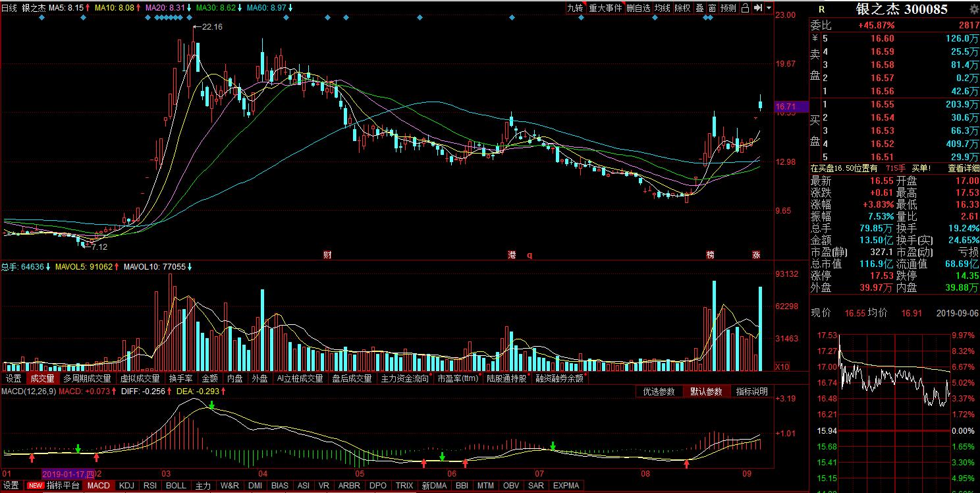Open the 指标平台

[63, 486]
